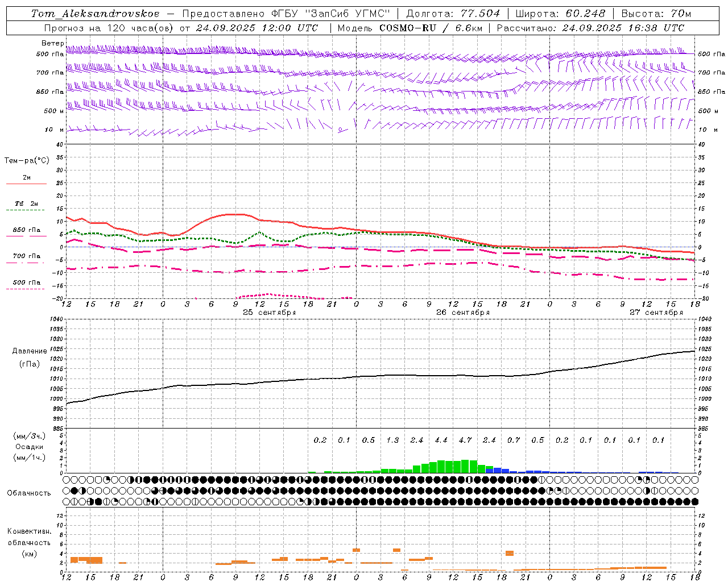728x582 pixels.
Task: Click the 500 гПа dashed legend line under temperature
Action: tap(25, 289)
